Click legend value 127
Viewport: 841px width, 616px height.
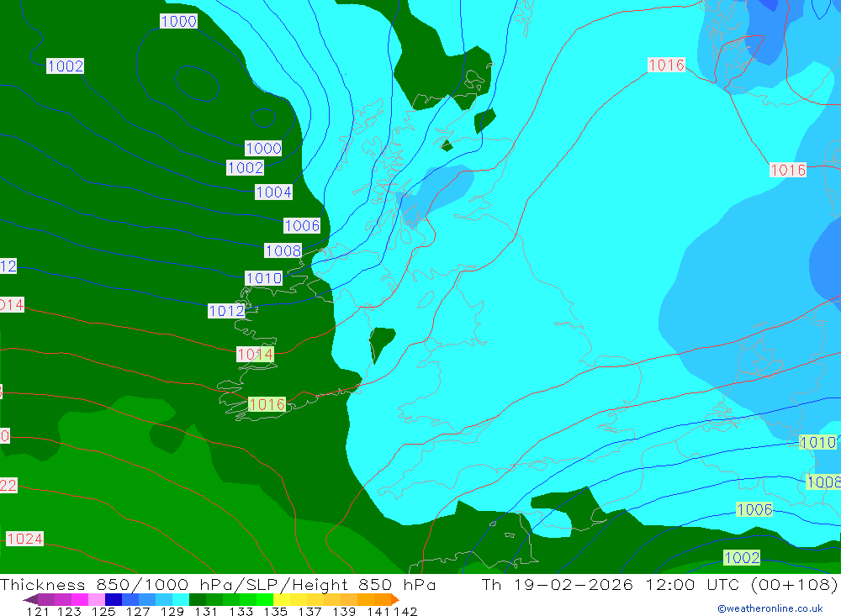pos(138,612)
